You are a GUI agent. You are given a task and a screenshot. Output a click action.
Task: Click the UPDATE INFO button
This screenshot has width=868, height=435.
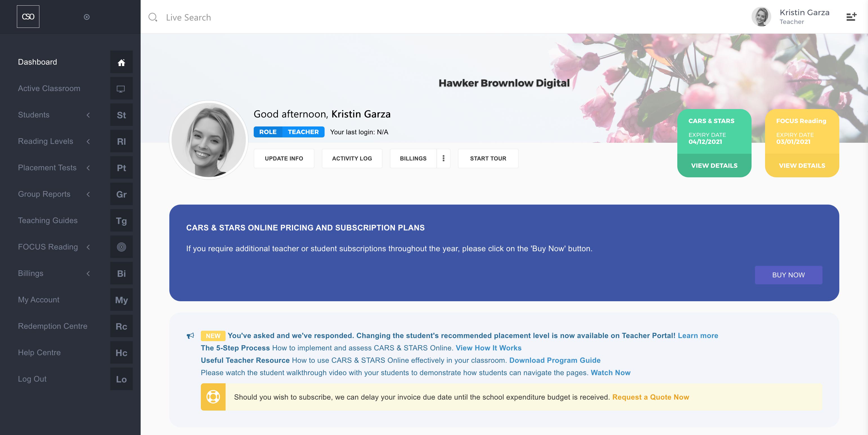pos(284,158)
